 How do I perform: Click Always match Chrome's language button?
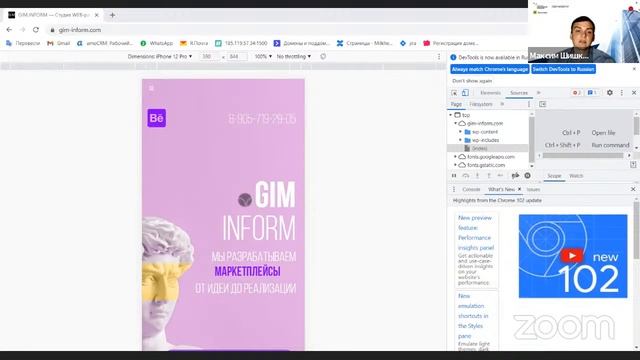pyautogui.click(x=490, y=69)
